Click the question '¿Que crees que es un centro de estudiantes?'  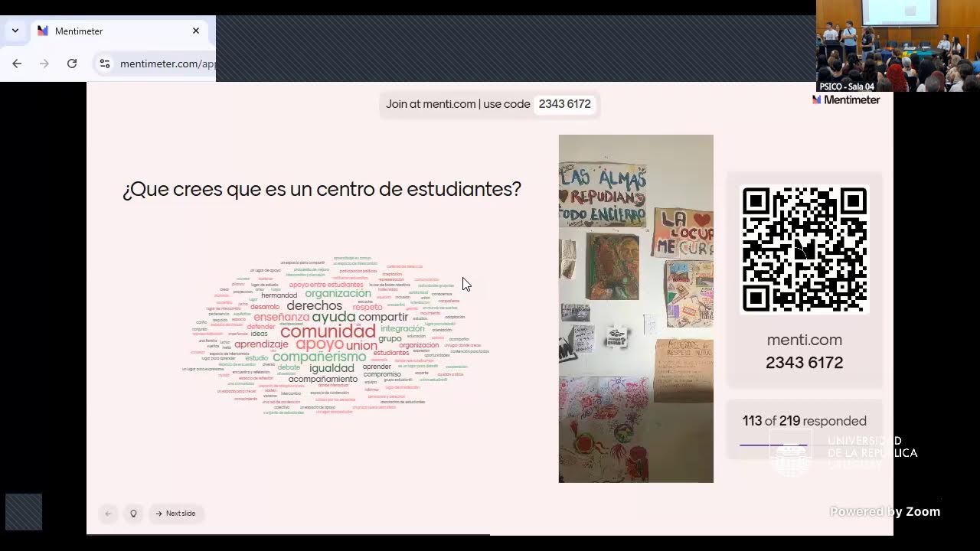coord(322,189)
